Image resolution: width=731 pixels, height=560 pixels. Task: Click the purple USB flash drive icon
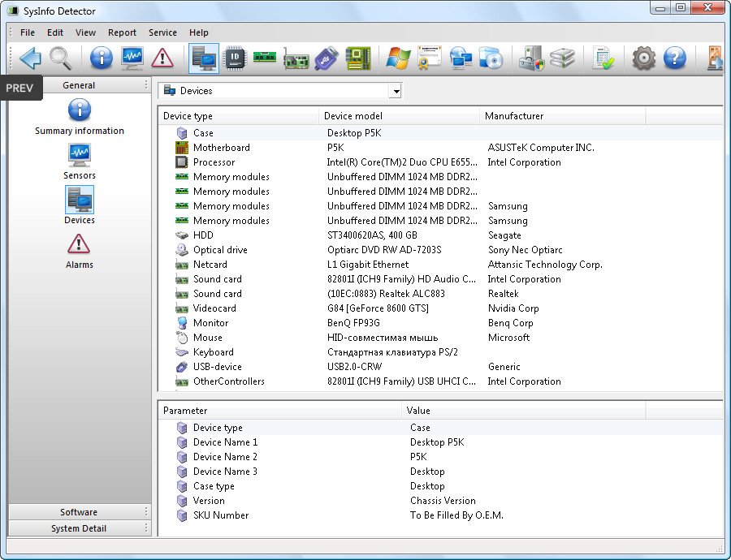(x=327, y=58)
